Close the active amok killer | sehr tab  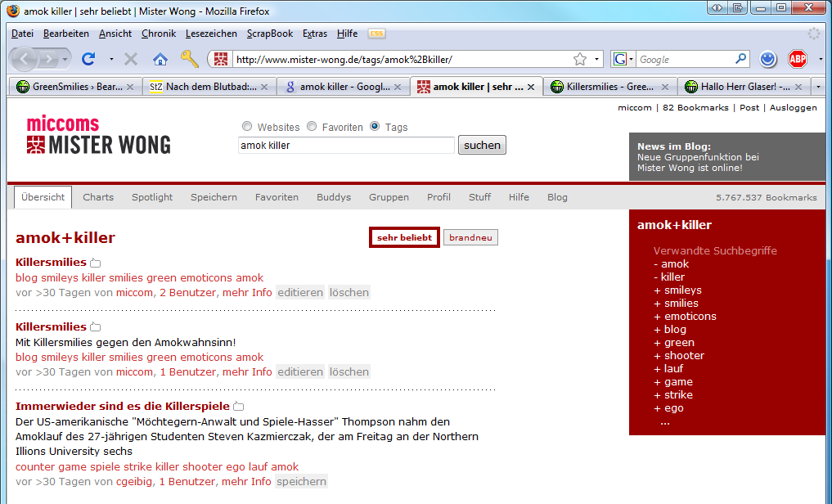(x=531, y=87)
